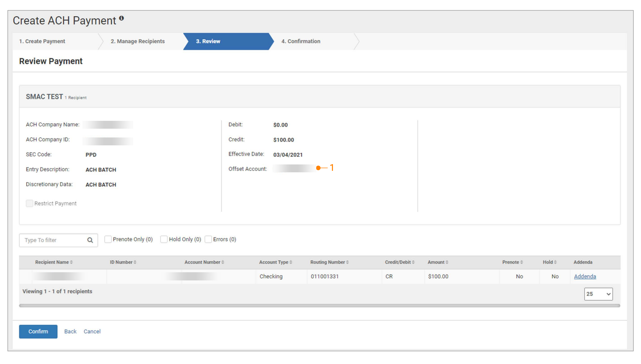Check the Hold Only filter
The image size is (641, 364).
click(x=164, y=239)
